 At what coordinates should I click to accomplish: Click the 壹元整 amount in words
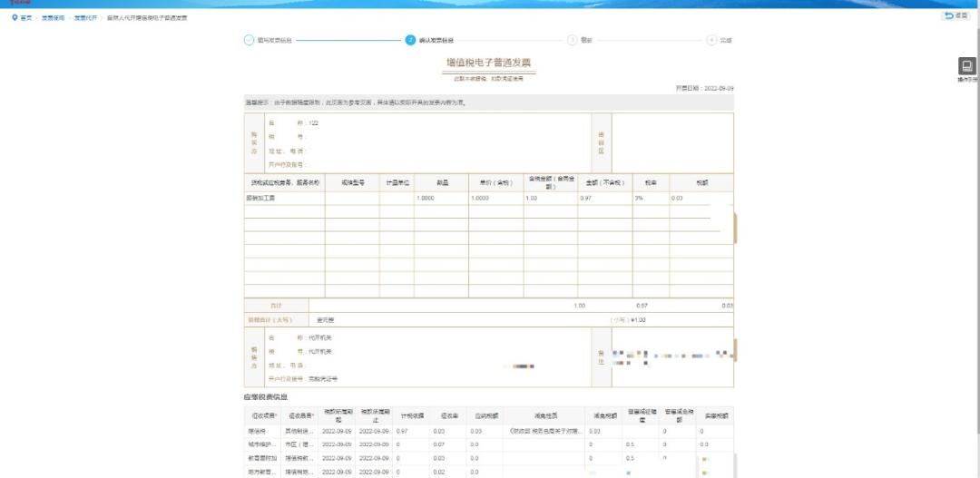325,320
